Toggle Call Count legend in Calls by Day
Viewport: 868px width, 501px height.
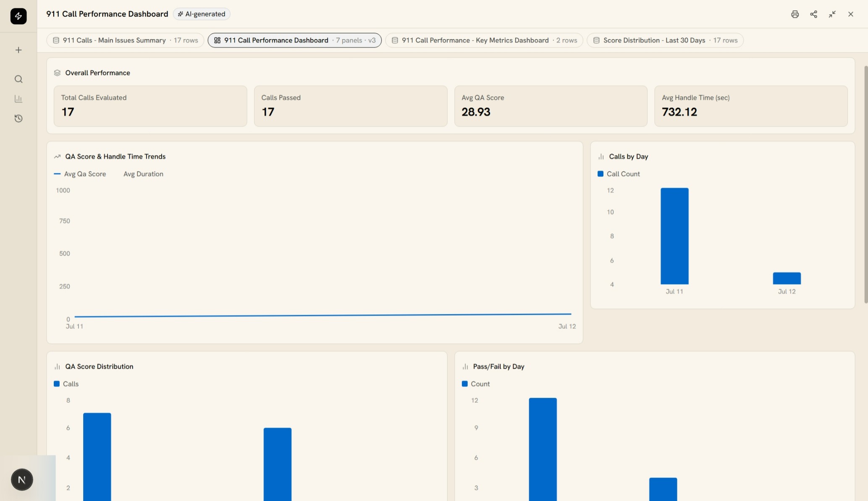click(x=619, y=174)
